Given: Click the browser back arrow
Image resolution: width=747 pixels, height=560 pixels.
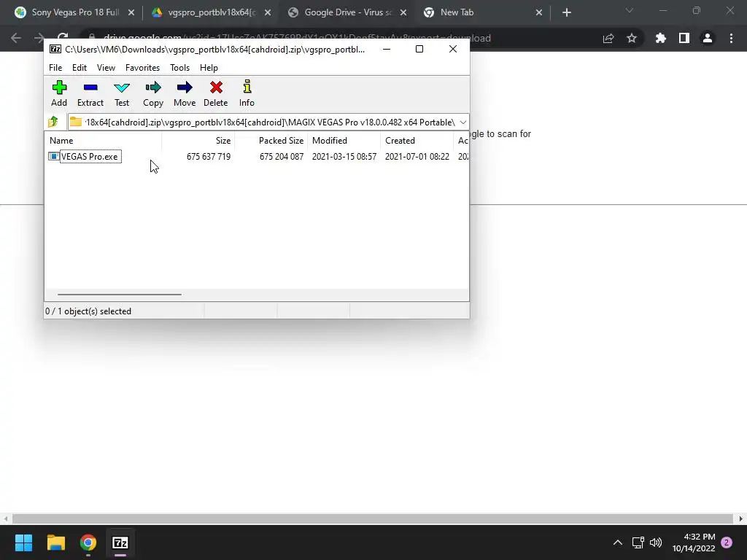Looking at the screenshot, I should point(16,38).
